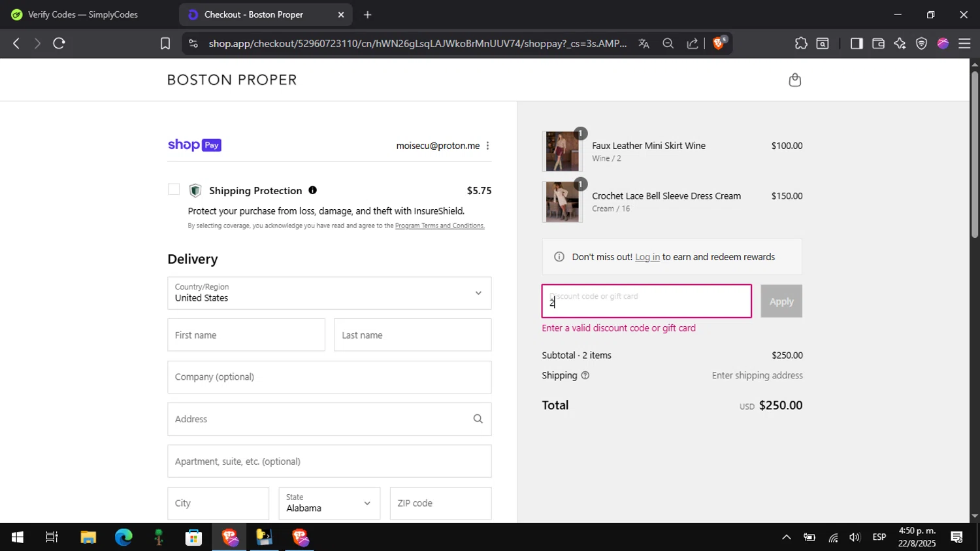980x551 pixels.
Task: Click the ESP language indicator
Action: 879,537
